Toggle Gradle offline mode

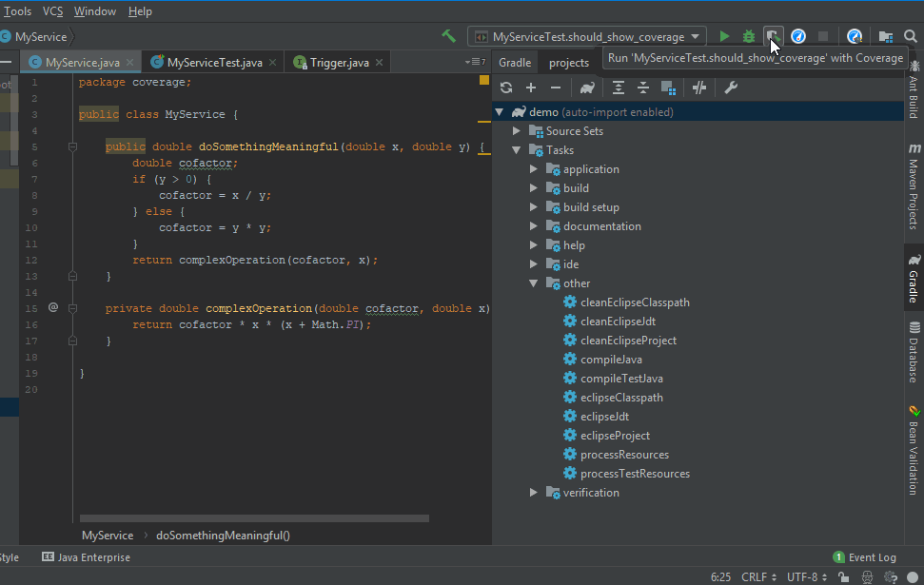(x=698, y=87)
